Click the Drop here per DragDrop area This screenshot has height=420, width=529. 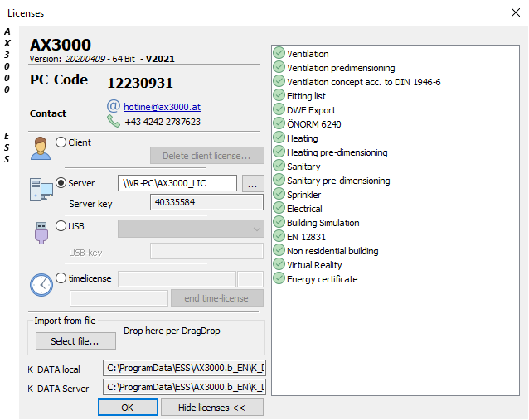172,331
